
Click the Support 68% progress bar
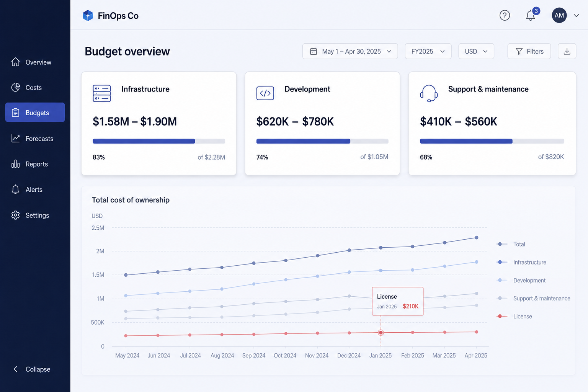492,141
